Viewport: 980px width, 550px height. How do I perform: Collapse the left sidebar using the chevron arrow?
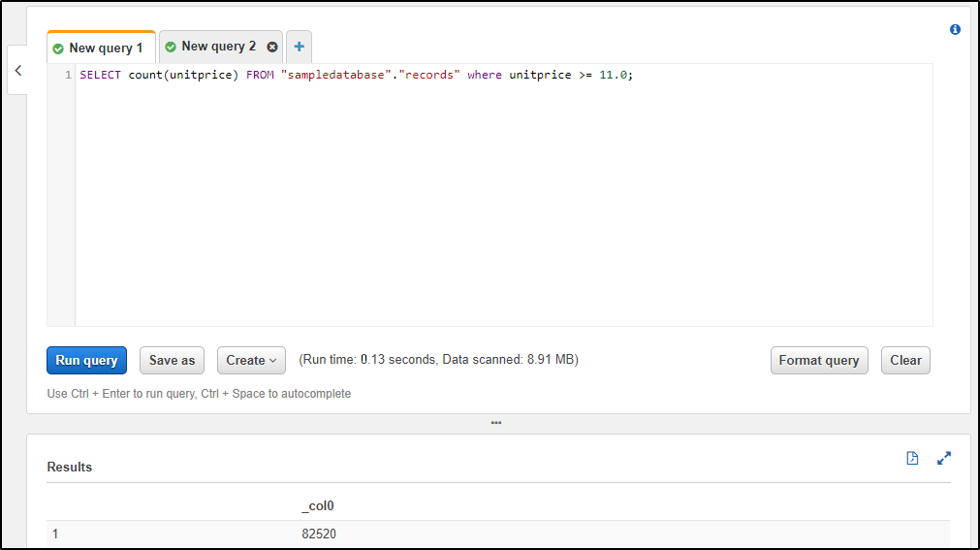click(x=17, y=71)
